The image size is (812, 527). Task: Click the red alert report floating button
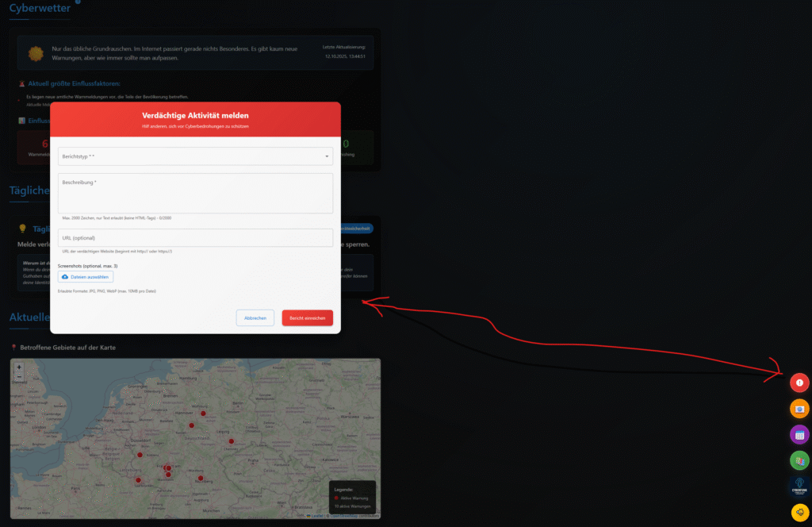(799, 383)
